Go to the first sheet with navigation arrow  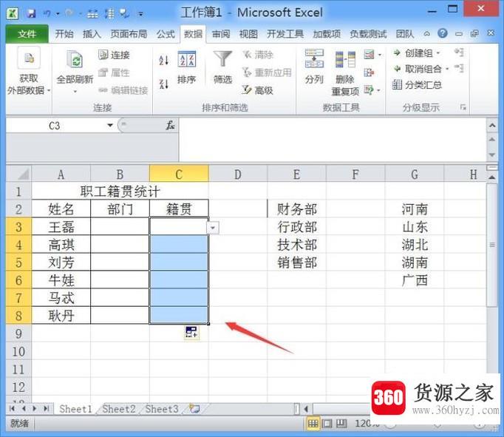[x=13, y=409]
